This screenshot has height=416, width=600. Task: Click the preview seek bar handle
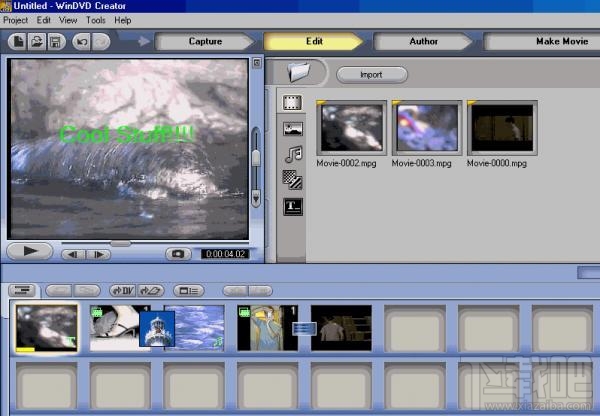(x=121, y=243)
